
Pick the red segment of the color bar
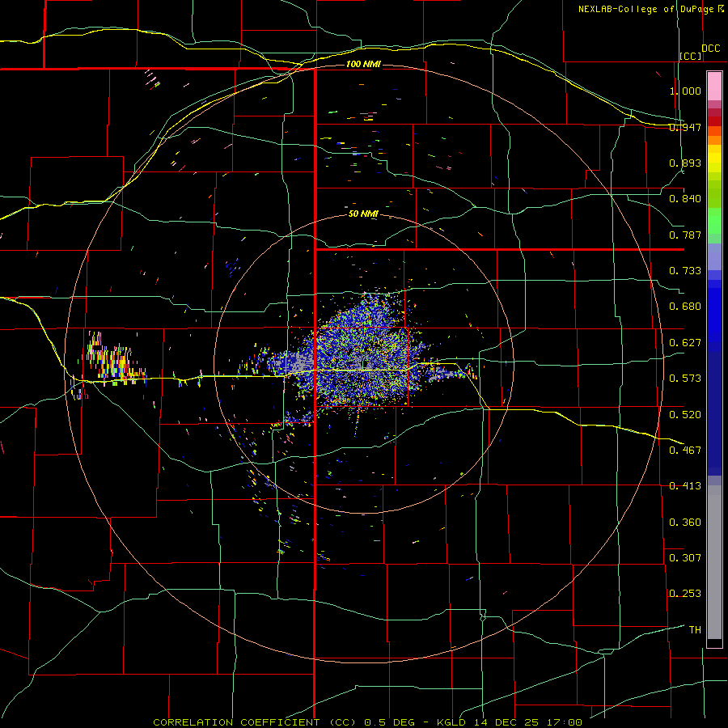click(x=714, y=121)
